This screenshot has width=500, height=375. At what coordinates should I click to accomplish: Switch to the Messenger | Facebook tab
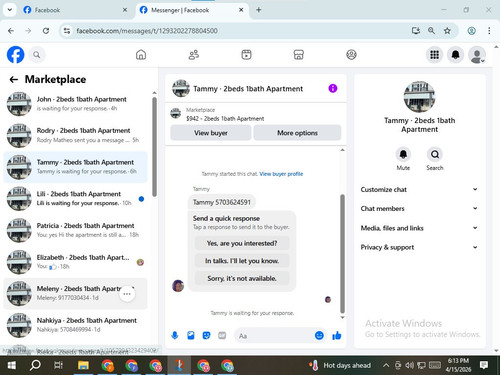point(192,10)
